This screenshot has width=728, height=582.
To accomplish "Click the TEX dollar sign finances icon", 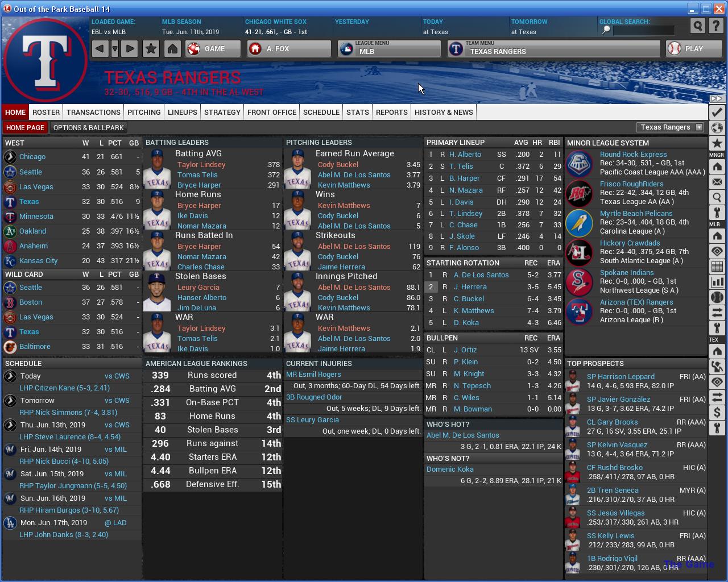I will coord(717,412).
